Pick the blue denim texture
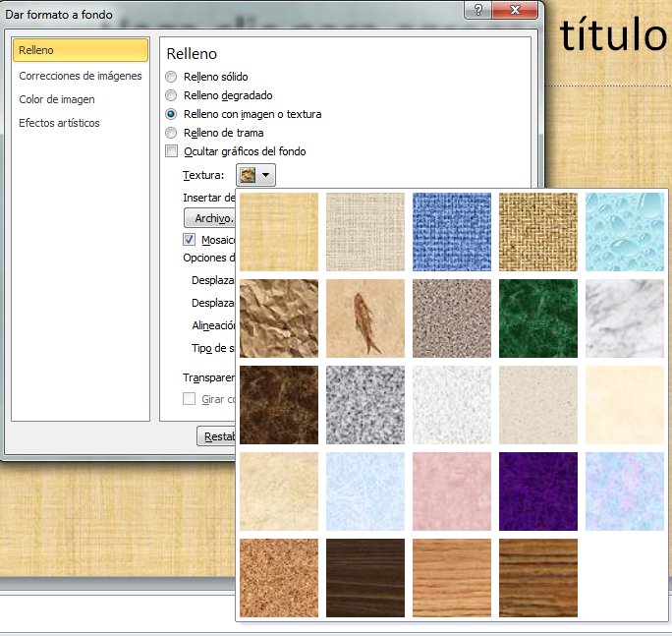Viewport: 672px width, 636px height. [x=452, y=232]
